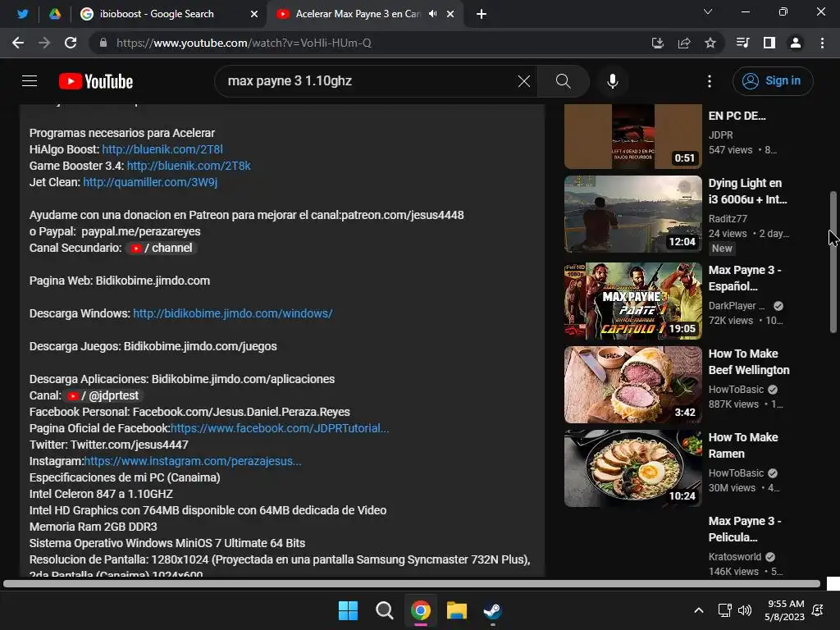Screen dimensions: 840x630
Task: Clear the search query with X
Action: pyautogui.click(x=524, y=81)
